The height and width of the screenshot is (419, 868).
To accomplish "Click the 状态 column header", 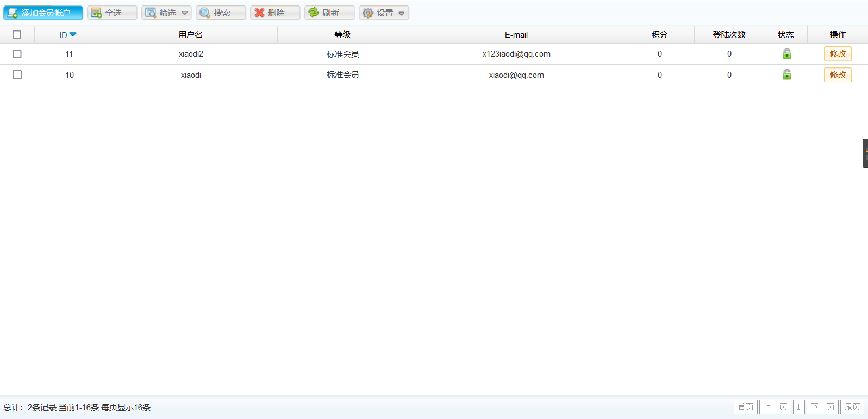I will [x=785, y=34].
